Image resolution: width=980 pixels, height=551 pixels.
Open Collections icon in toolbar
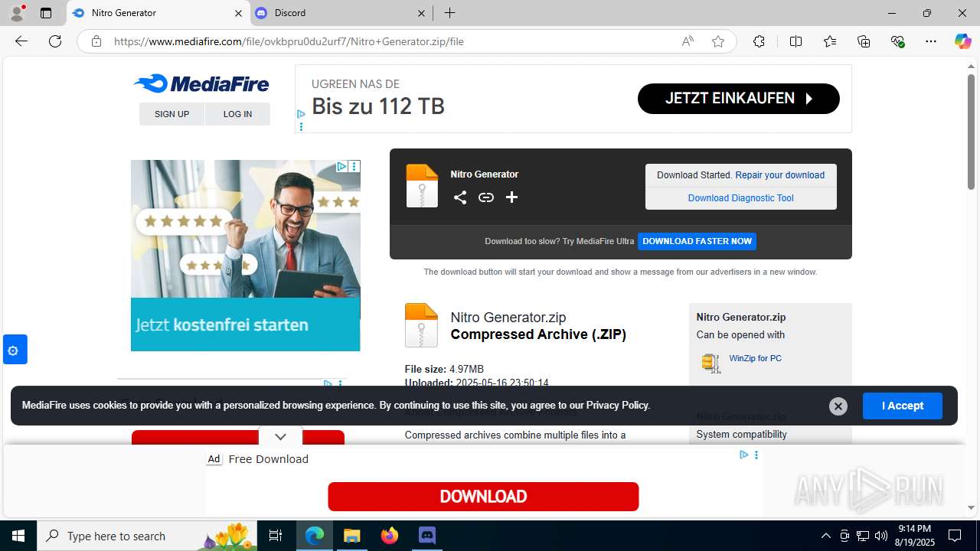click(864, 41)
